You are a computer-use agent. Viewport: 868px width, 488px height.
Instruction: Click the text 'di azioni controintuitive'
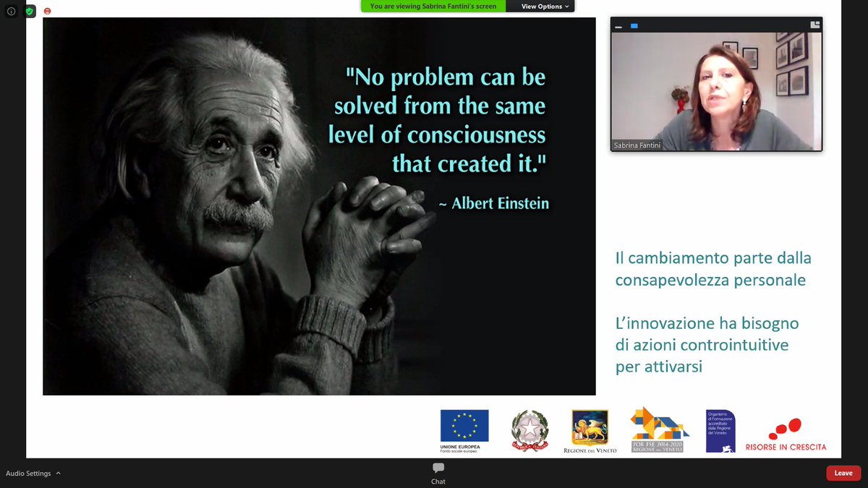click(x=702, y=345)
